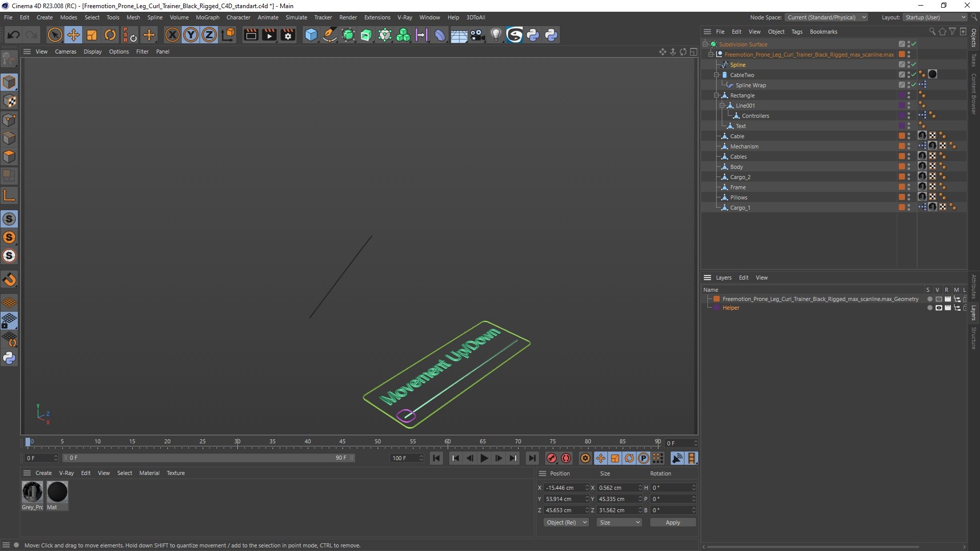Viewport: 980px width, 551px height.
Task: Open Object (Rel) coordinate mode dropdown
Action: click(566, 522)
